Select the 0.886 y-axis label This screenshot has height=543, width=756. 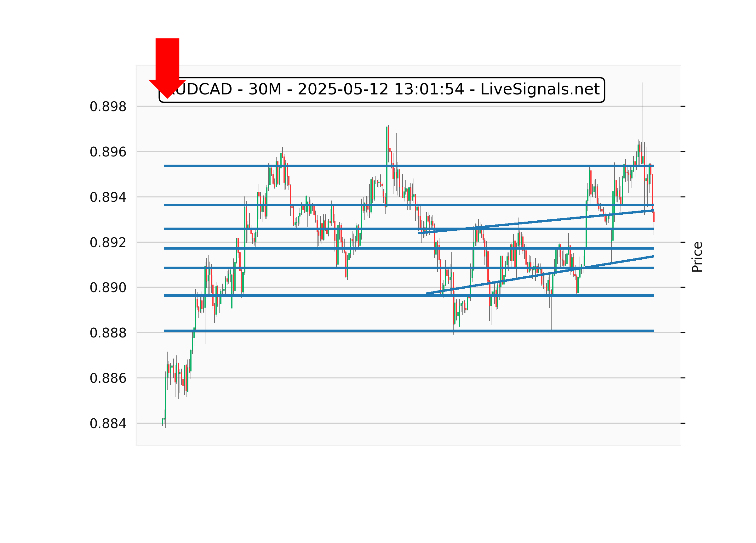coord(108,378)
